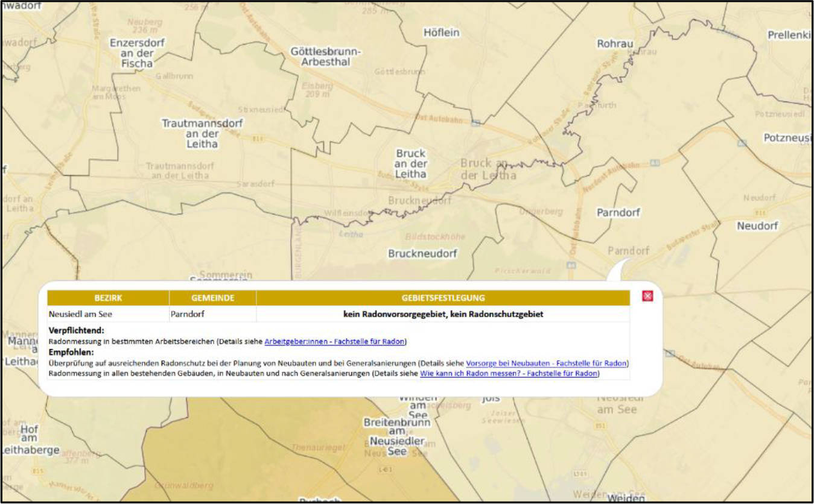
Task: Close the radon info popup
Action: coord(647,296)
